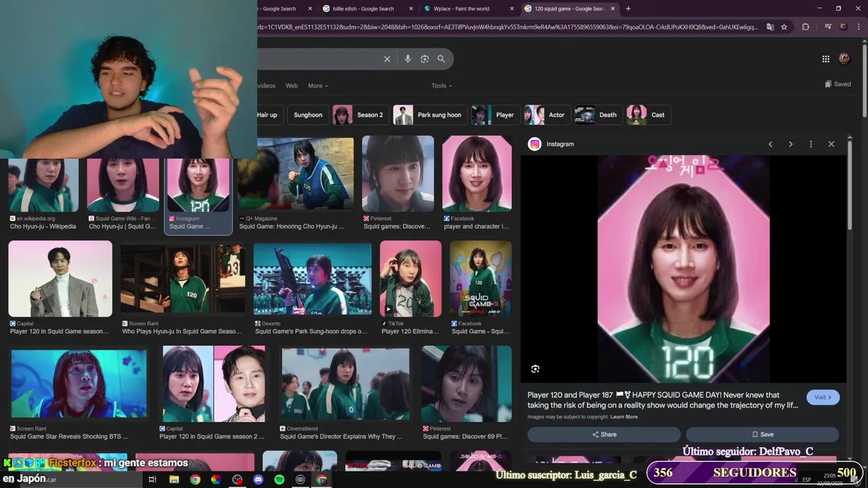Image resolution: width=868 pixels, height=488 pixels.
Task: Start voice search with the microphone icon
Action: [x=408, y=59]
